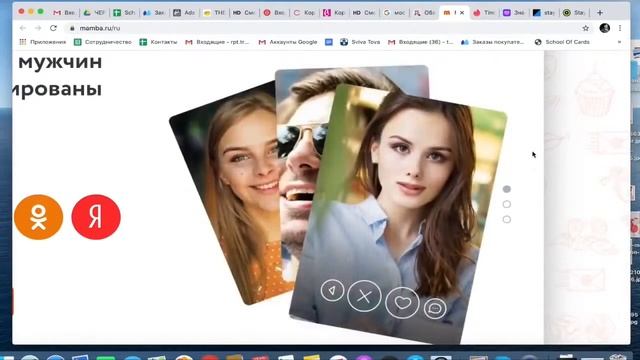Switch to the Ads tab
The image size is (640, 360).
pos(184,13)
